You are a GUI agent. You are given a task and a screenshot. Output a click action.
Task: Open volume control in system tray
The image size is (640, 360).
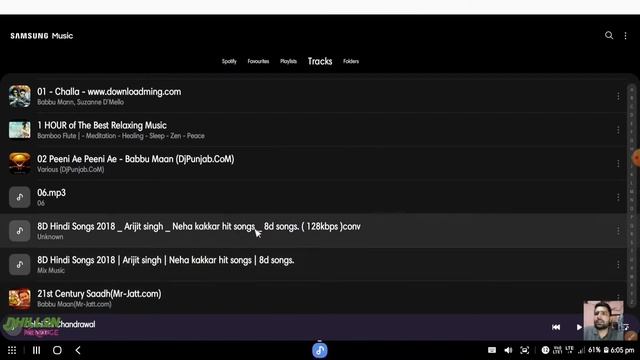[508, 350]
